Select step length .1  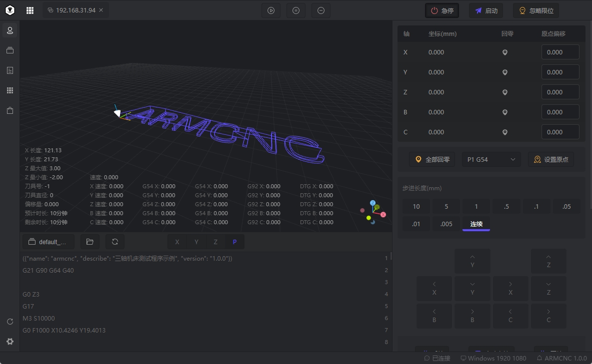tap(536, 206)
